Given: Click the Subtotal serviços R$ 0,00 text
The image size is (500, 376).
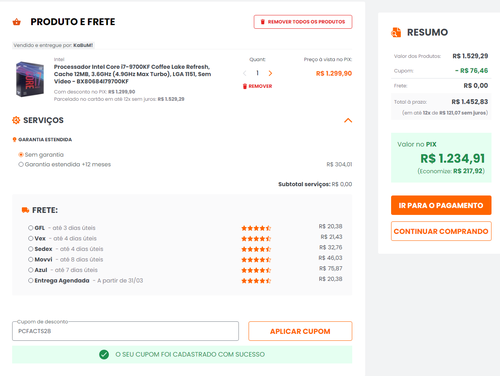Looking at the screenshot, I should click(315, 184).
